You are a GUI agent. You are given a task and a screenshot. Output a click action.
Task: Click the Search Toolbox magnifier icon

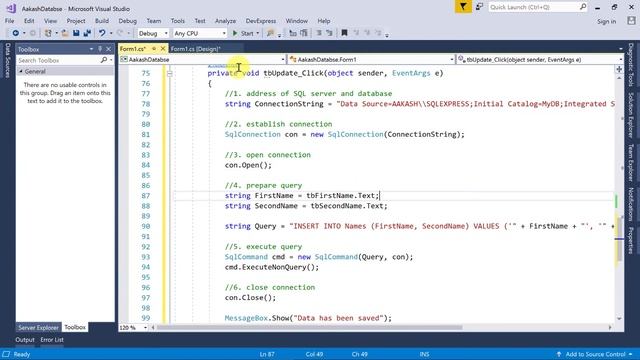click(x=104, y=60)
